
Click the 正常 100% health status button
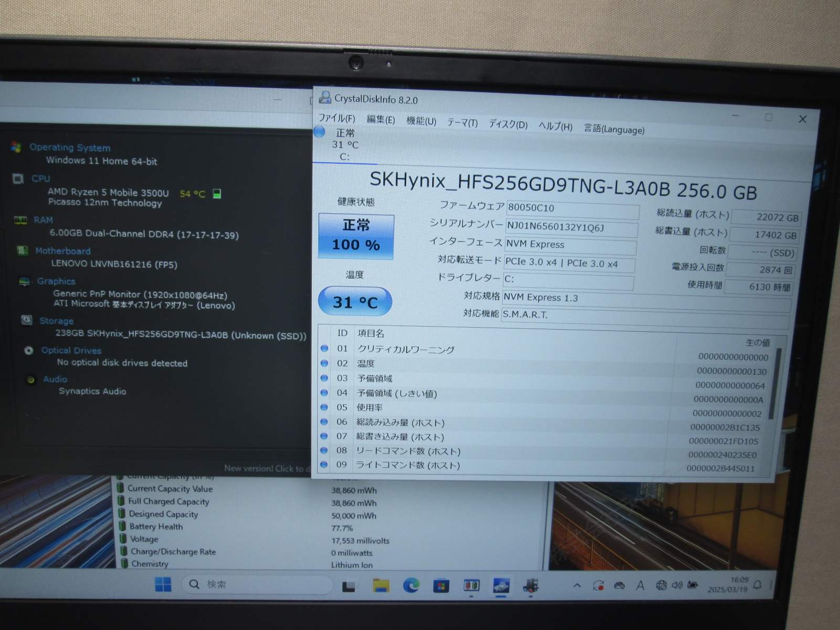[356, 236]
